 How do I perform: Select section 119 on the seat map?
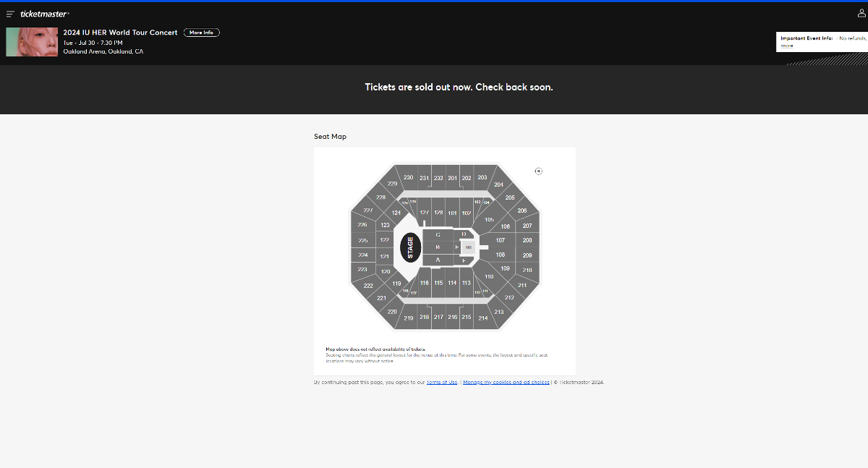tap(396, 284)
